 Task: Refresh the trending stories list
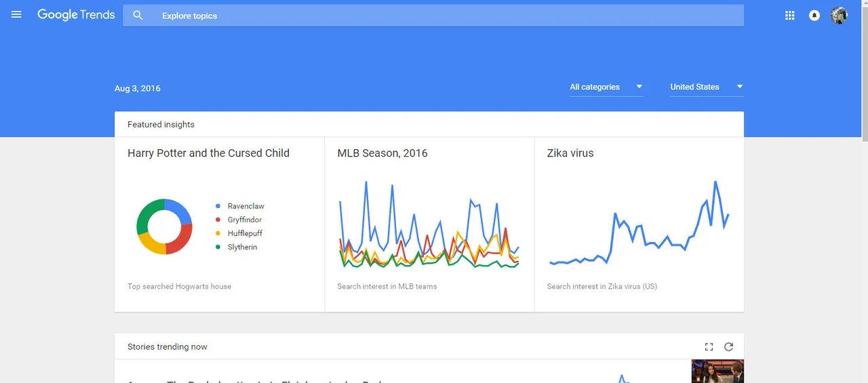point(728,346)
